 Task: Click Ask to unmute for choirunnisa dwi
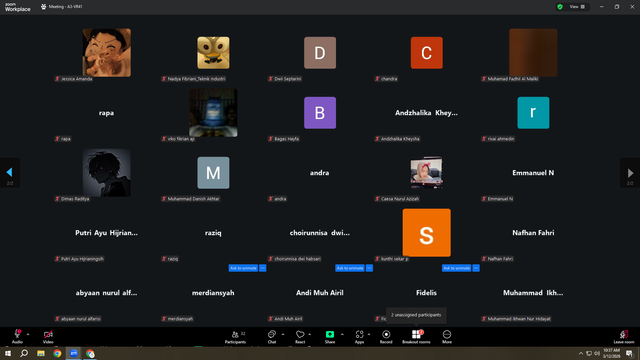point(350,268)
